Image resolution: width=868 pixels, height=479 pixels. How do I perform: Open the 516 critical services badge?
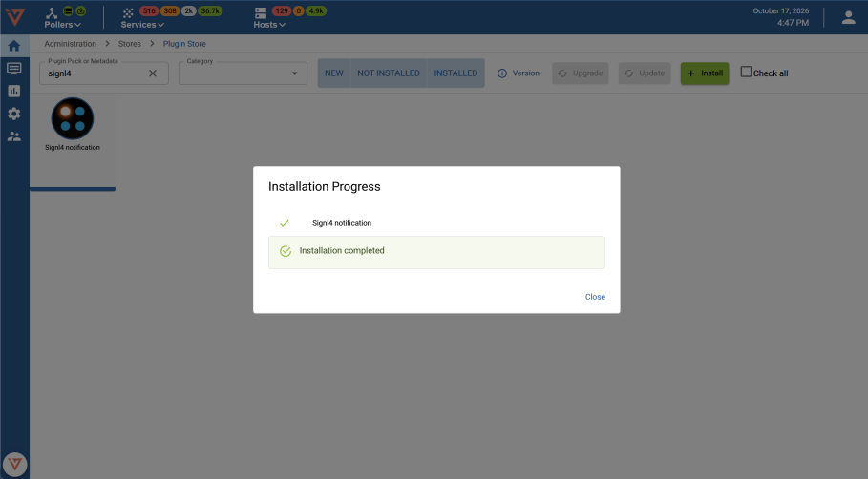coord(149,11)
